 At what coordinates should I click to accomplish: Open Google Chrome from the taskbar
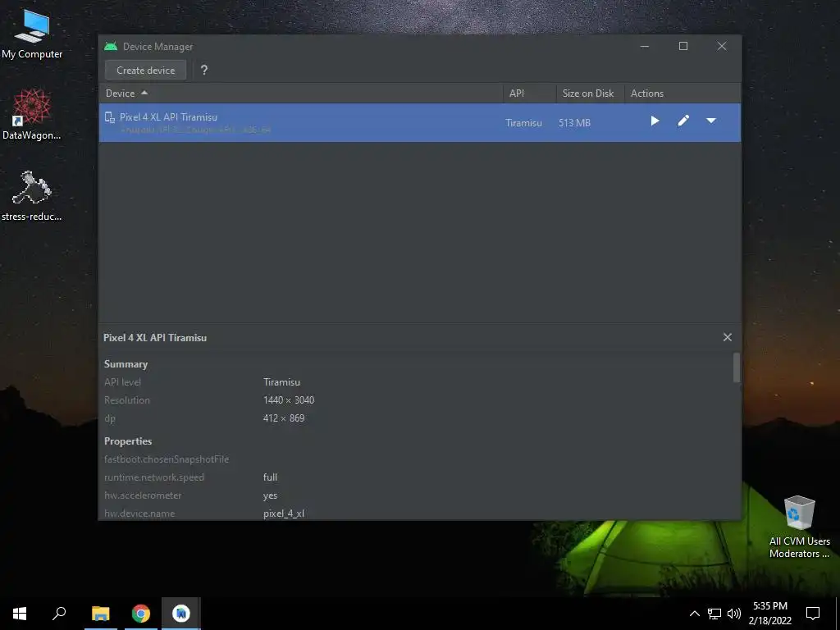click(x=141, y=614)
